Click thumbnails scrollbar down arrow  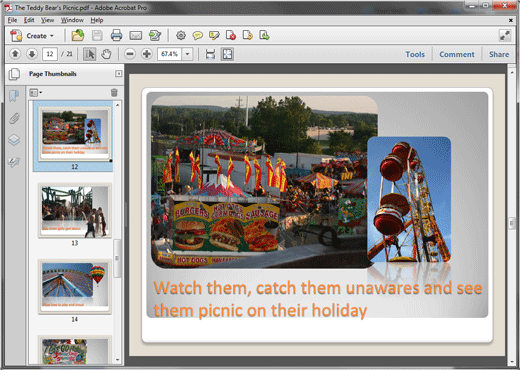click(117, 360)
